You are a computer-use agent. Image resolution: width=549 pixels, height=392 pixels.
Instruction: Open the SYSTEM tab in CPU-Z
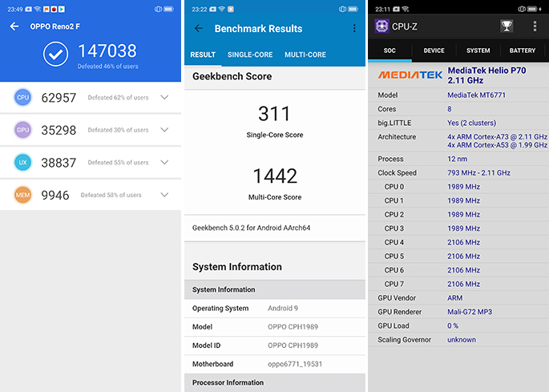478,51
